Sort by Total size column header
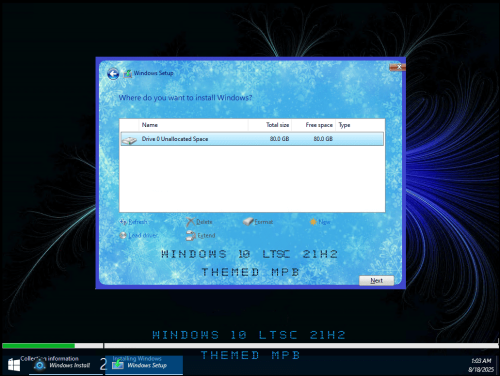Viewport: 500px width, 376px height. (x=270, y=125)
